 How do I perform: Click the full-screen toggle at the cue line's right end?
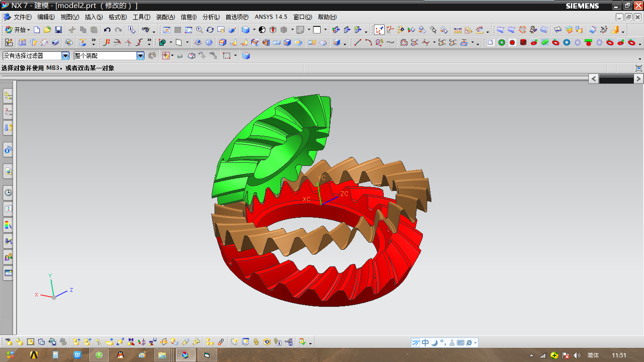point(639,68)
